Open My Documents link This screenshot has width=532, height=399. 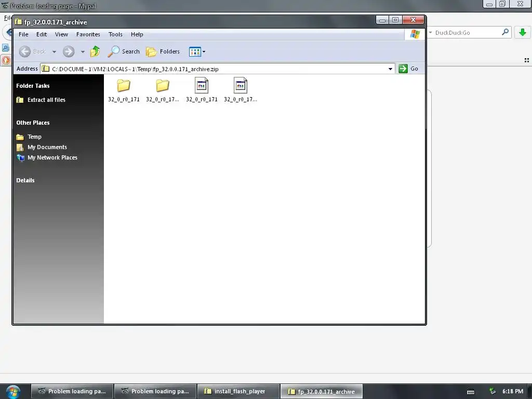[x=47, y=147]
